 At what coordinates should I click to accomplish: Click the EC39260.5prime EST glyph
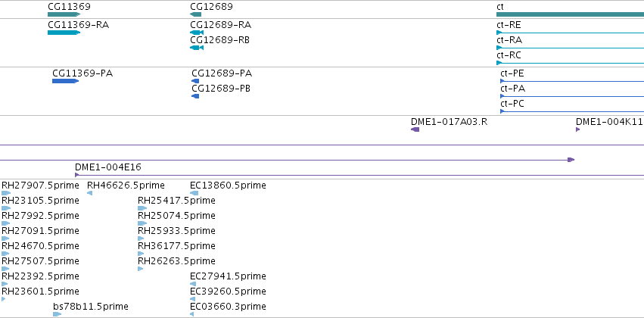point(193,300)
